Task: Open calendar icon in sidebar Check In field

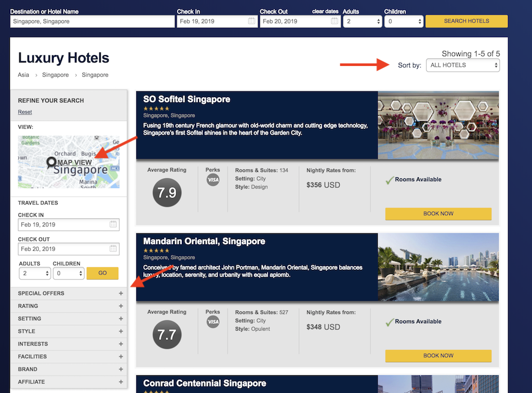Action: click(x=113, y=225)
